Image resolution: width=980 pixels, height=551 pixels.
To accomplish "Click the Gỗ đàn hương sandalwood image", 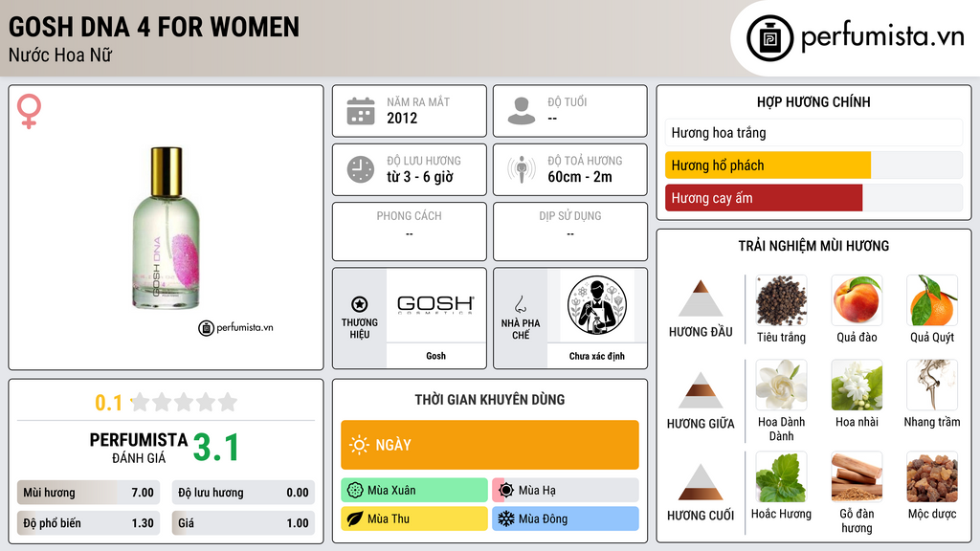I will 857,476.
